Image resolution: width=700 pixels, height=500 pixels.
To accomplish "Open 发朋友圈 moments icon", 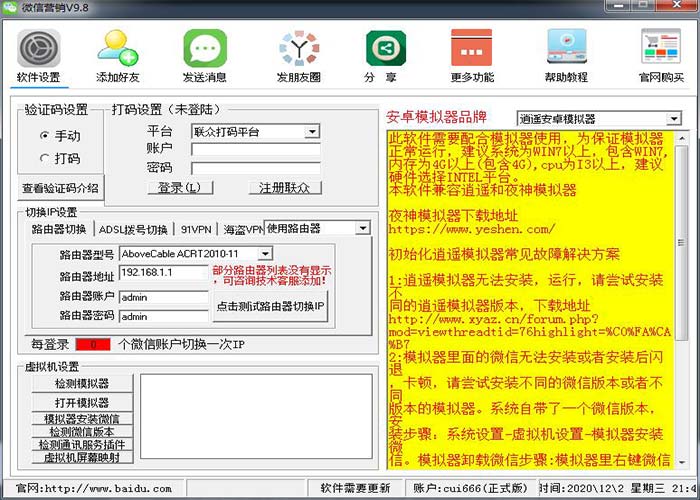I will point(299,47).
